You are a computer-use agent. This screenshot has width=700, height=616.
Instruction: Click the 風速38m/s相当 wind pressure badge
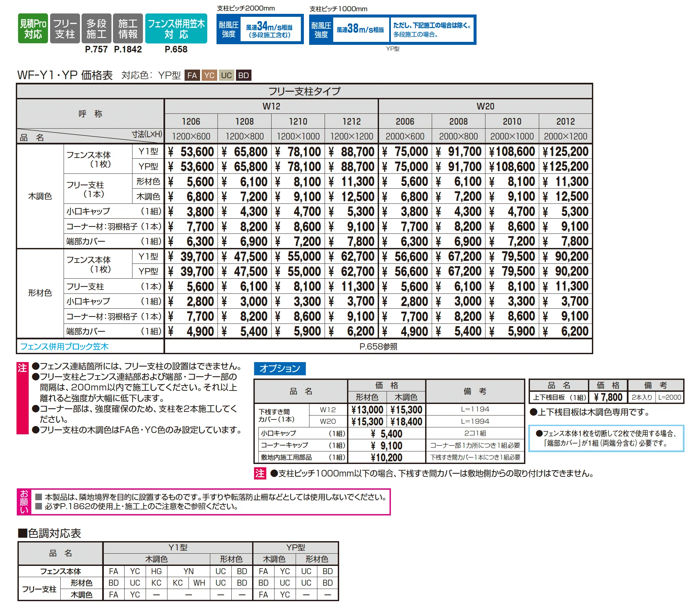[x=393, y=29]
